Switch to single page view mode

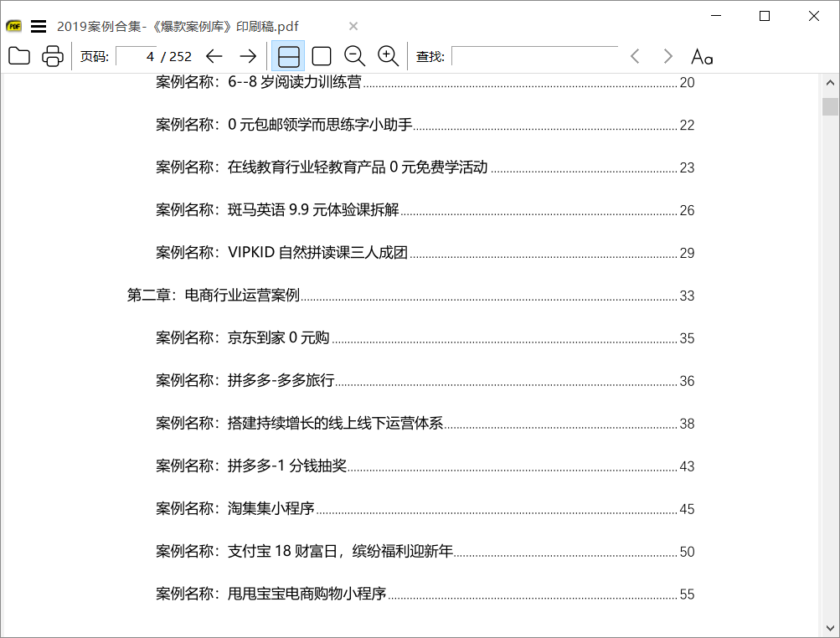(321, 55)
